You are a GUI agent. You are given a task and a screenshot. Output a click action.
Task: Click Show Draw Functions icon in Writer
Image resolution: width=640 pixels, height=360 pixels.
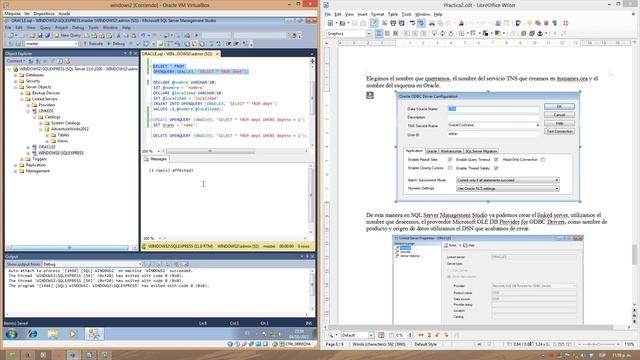point(518,23)
